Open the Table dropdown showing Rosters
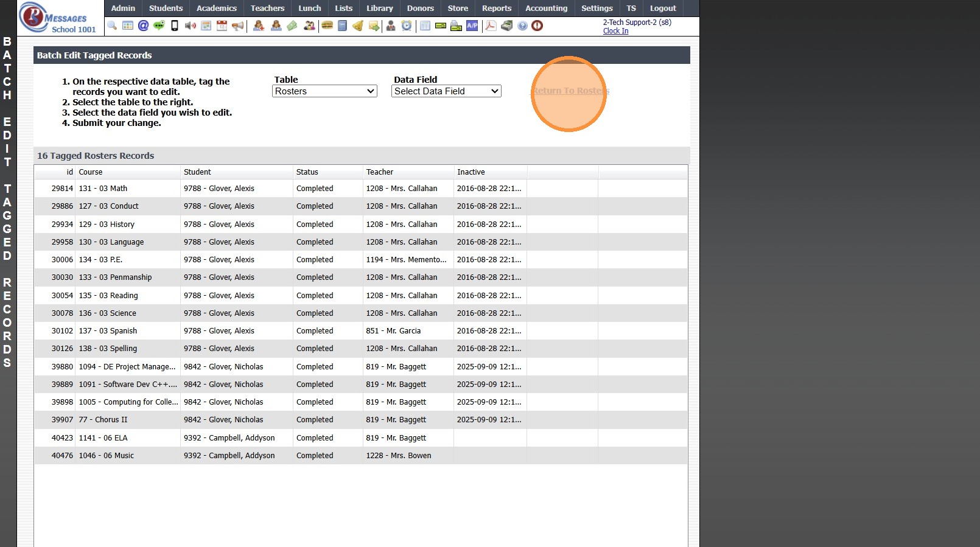This screenshot has width=980, height=547. tap(324, 91)
